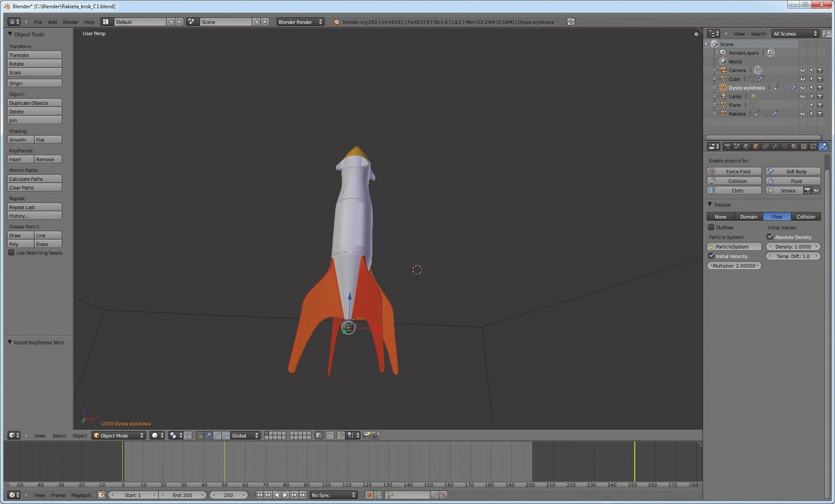Open the viewport shading mode dropdown
Screen dimensions: 835x504
(x=157, y=436)
